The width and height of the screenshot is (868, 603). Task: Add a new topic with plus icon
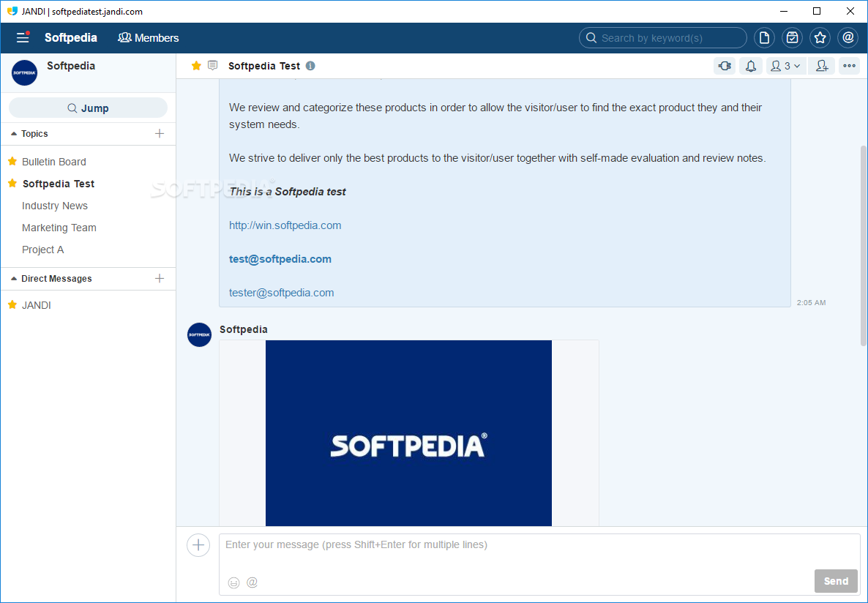160,133
